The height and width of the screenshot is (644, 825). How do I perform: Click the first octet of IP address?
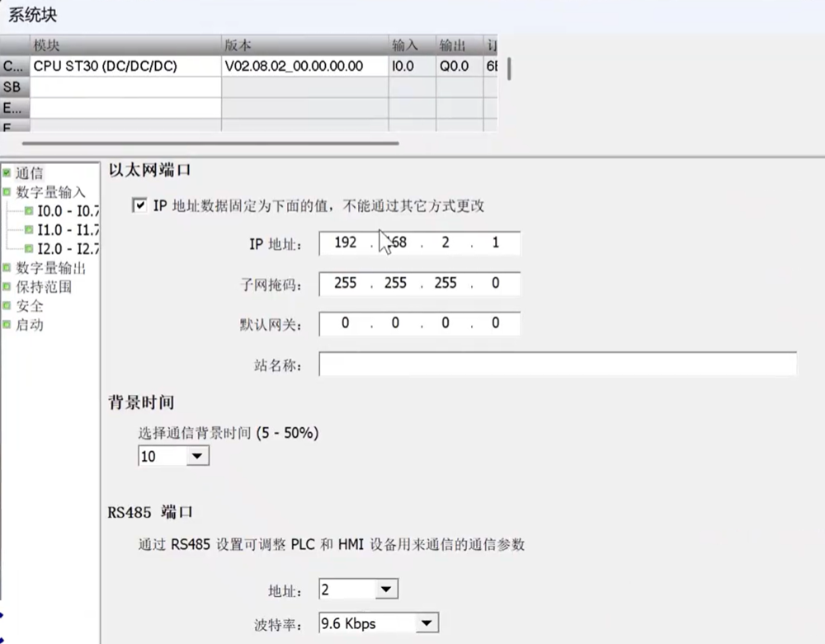pos(345,244)
